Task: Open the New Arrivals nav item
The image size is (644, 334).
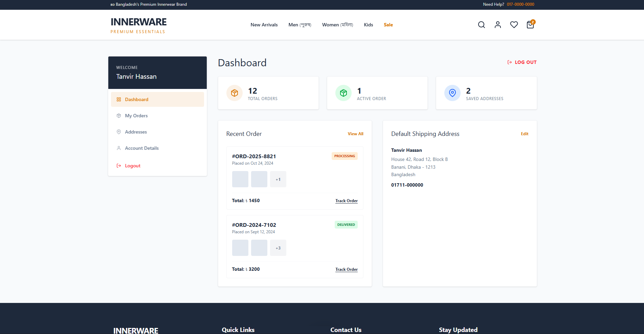Action: pos(264,25)
